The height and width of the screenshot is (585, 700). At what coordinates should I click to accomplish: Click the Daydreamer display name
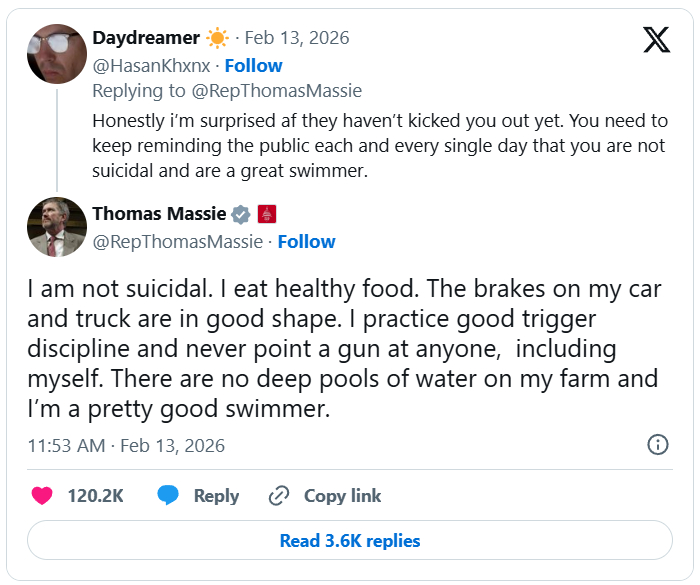tap(146, 38)
